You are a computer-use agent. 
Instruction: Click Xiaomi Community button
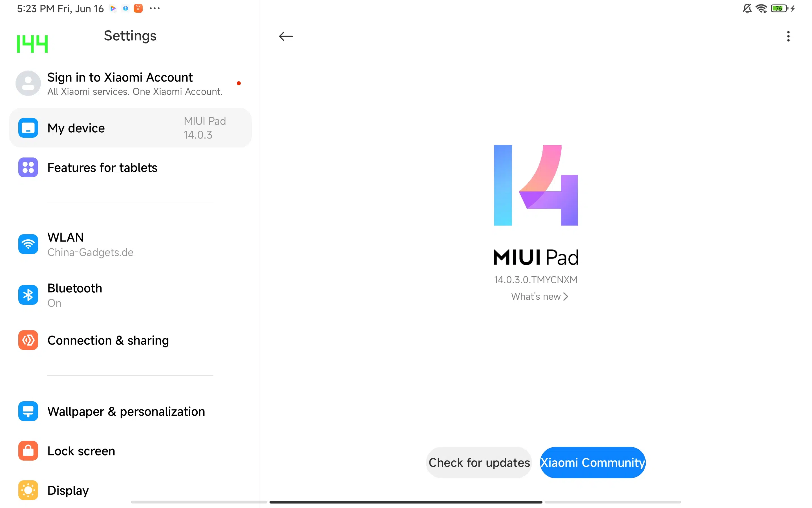[x=593, y=463]
